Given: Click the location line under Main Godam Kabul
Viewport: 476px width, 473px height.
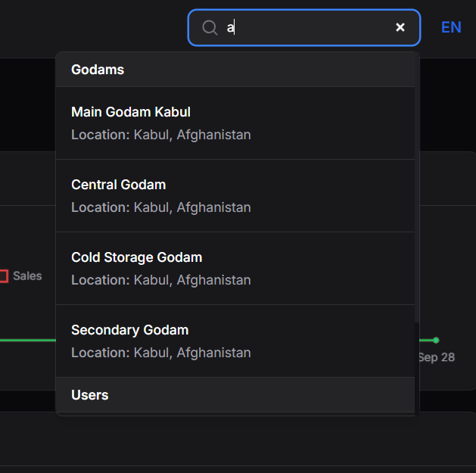Looking at the screenshot, I should [x=161, y=135].
